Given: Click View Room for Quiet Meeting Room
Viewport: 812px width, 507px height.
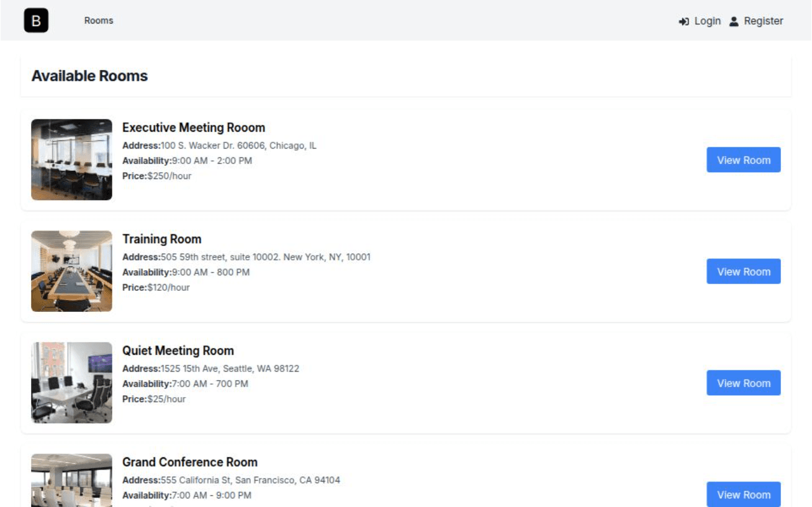Looking at the screenshot, I should [x=743, y=383].
